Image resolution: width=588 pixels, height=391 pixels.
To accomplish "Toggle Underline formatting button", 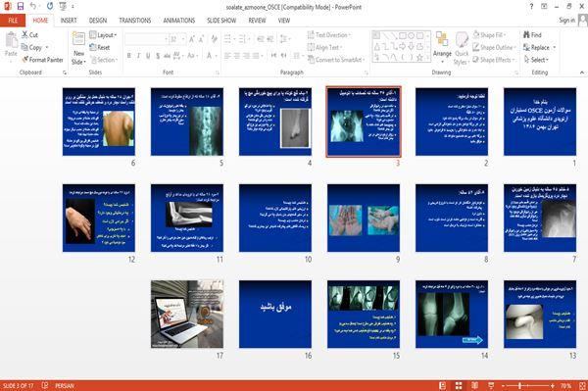I will [x=148, y=56].
